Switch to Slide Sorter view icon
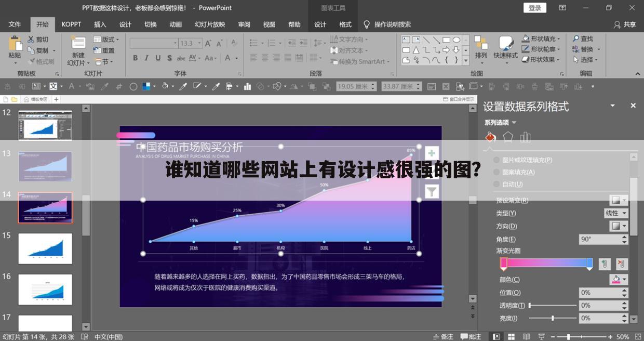 pos(512,337)
